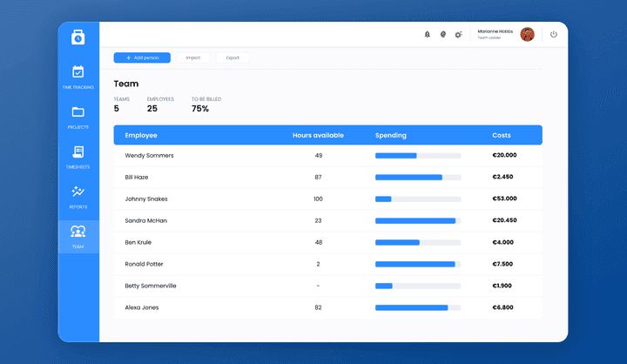The width and height of the screenshot is (627, 364).
Task: Click the Team page heading
Action: point(126,84)
